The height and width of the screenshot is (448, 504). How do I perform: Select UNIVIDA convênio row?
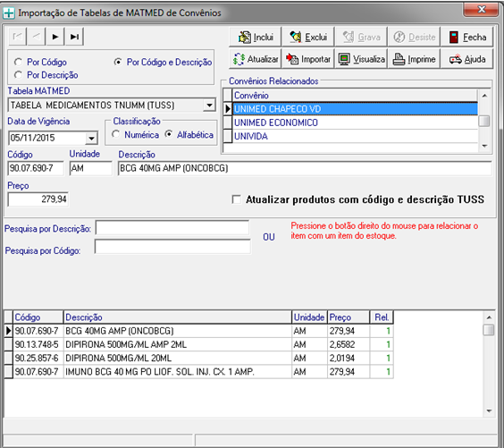355,136
